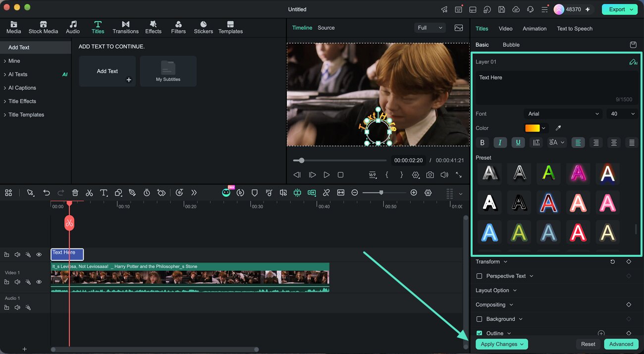The width and height of the screenshot is (644, 354).
Task: Save the title as custom preset
Action: [x=633, y=45]
